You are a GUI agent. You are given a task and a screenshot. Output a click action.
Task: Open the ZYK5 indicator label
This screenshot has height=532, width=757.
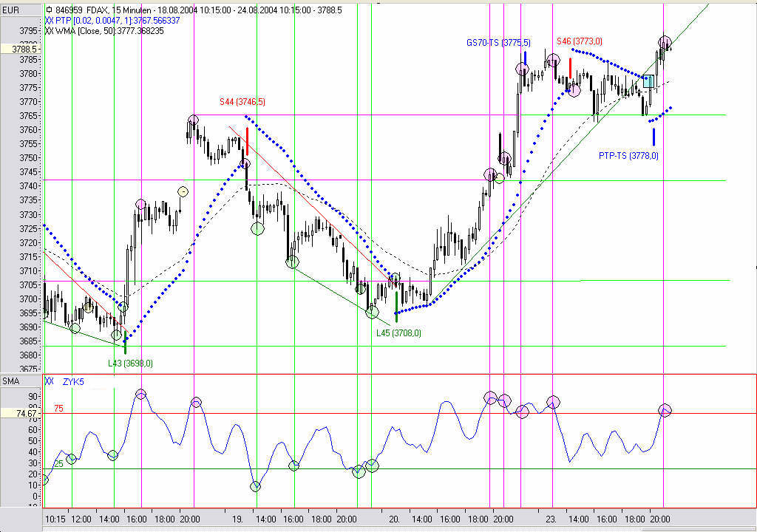pos(73,382)
